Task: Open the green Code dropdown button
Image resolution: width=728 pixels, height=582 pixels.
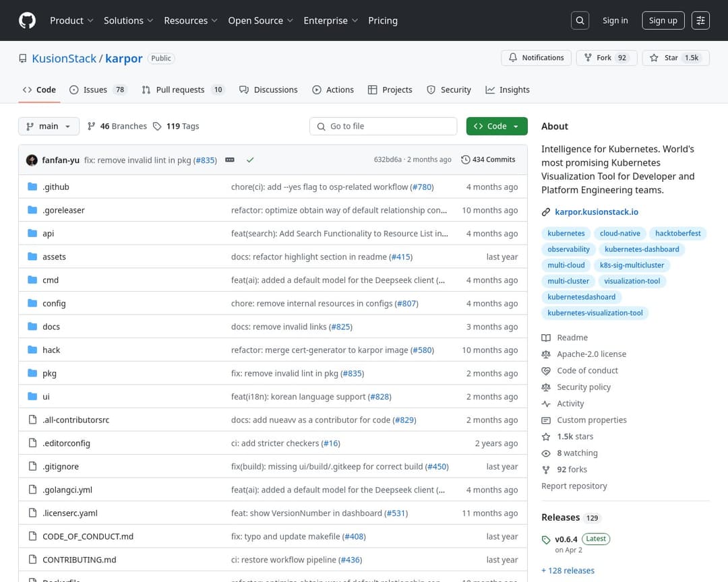Action: click(497, 126)
